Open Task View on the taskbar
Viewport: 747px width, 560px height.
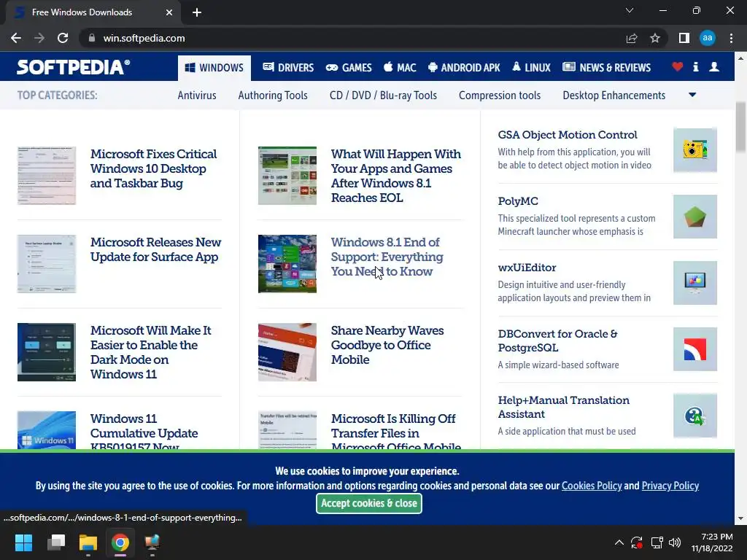pyautogui.click(x=56, y=542)
